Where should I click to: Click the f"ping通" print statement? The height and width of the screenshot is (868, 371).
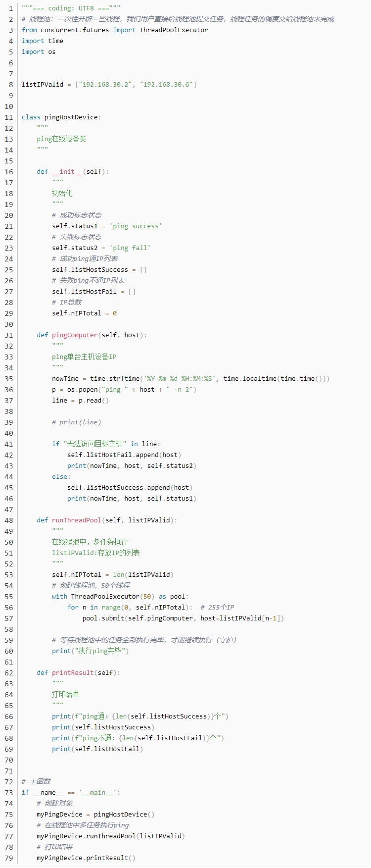140,716
